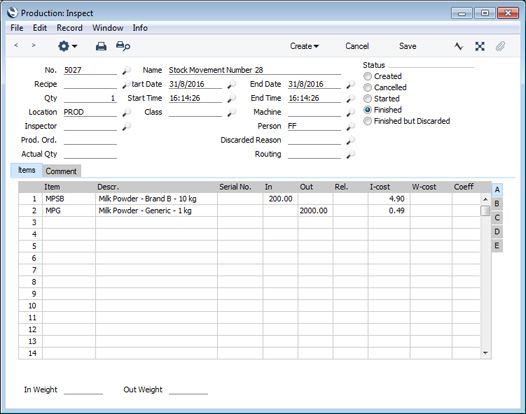Click the Cancel button
The width and height of the screenshot is (526, 414).
[x=357, y=46]
